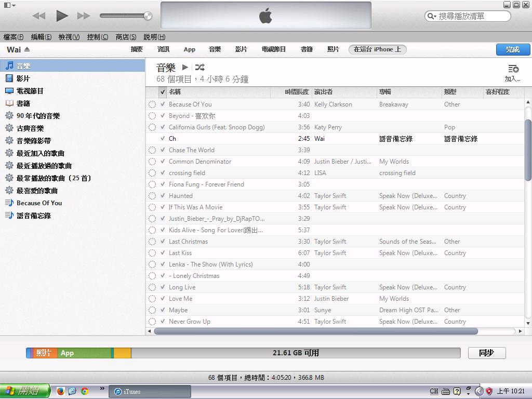
Task: Open the 控制(C) menu
Action: 97,37
